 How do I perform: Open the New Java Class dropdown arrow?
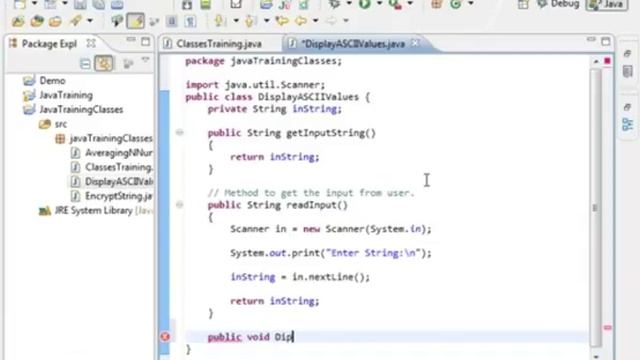[x=471, y=4]
